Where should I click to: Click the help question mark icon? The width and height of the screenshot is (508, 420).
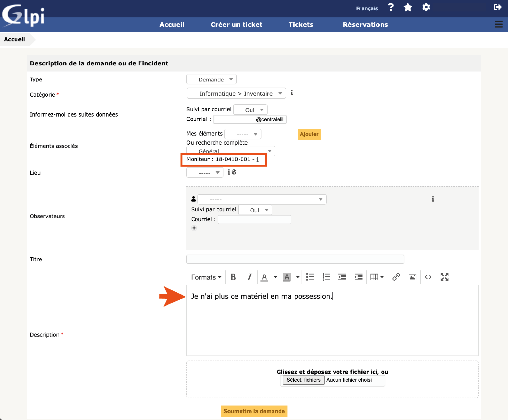(x=390, y=7)
